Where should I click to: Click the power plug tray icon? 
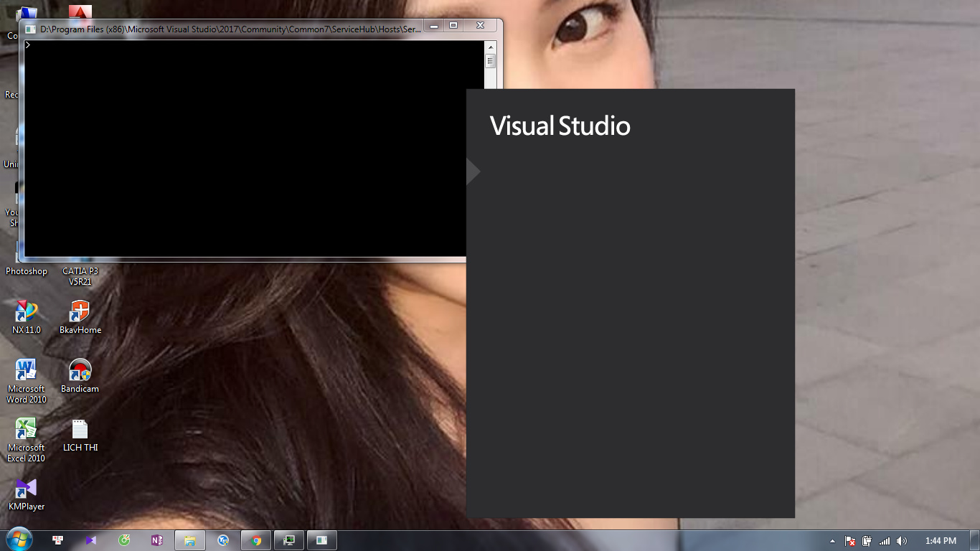867,541
